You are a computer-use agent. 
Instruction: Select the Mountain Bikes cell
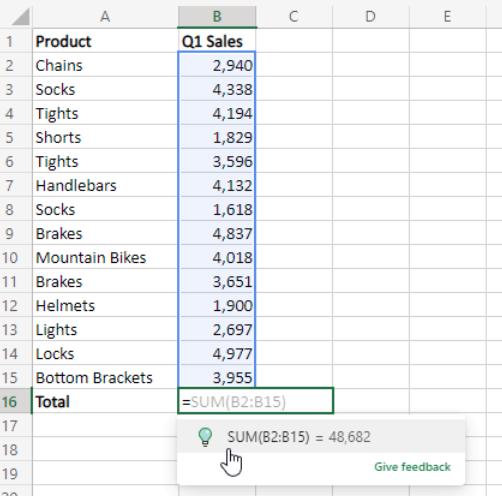105,257
